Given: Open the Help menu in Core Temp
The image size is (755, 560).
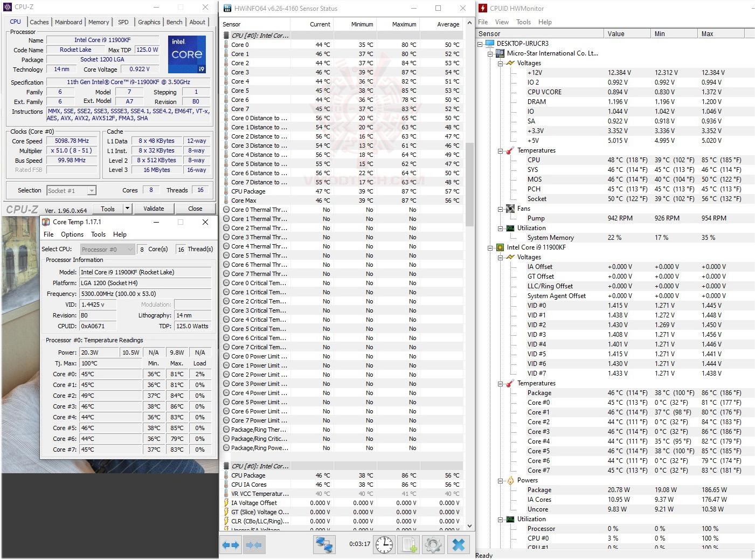Looking at the screenshot, I should pos(120,234).
